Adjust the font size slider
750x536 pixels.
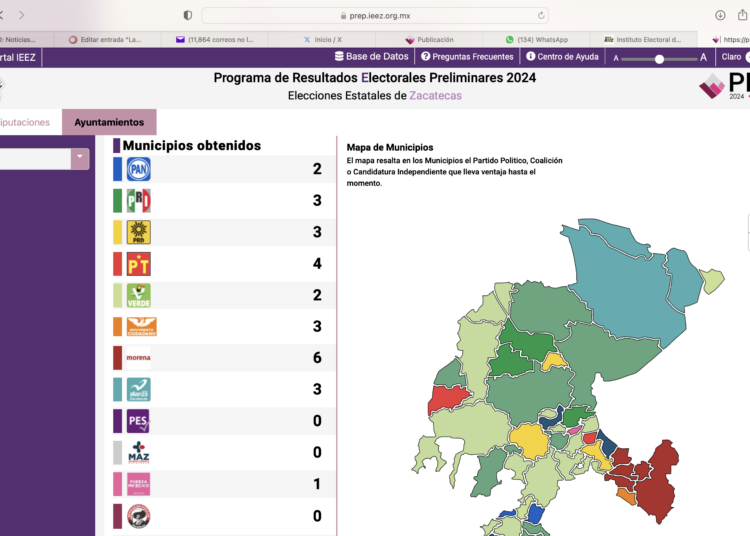[x=659, y=58]
